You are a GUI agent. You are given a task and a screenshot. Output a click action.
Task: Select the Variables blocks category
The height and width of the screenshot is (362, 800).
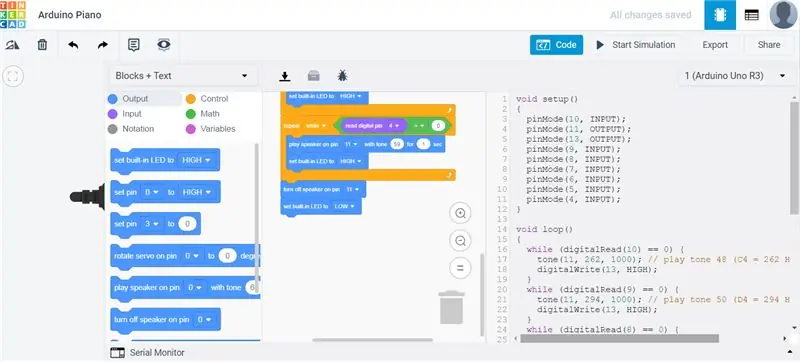pos(211,129)
